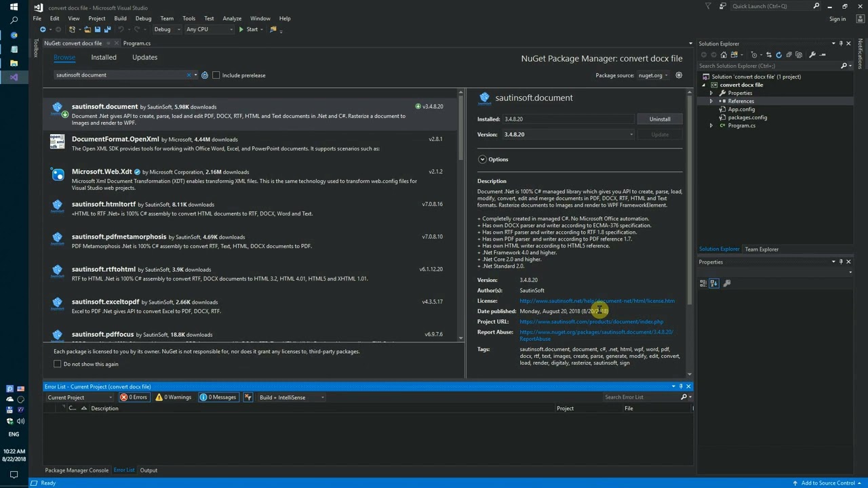Toggle the 0 Warnings filter
The width and height of the screenshot is (868, 488).
click(x=174, y=397)
